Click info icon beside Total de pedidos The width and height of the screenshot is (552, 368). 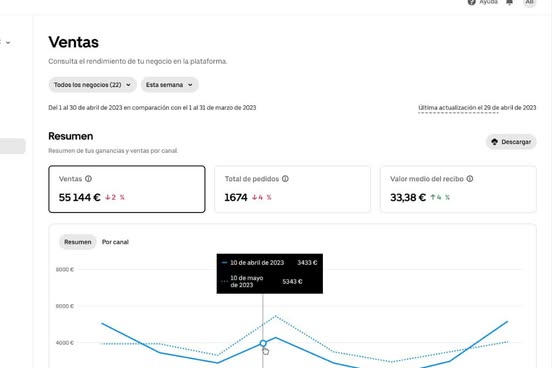coord(285,179)
